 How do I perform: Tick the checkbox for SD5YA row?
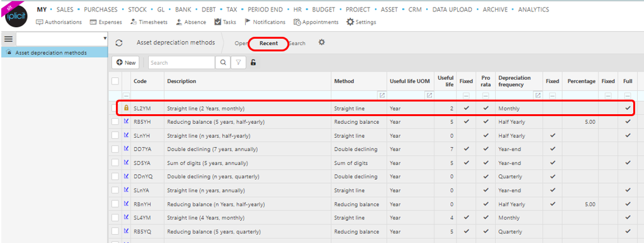115,162
